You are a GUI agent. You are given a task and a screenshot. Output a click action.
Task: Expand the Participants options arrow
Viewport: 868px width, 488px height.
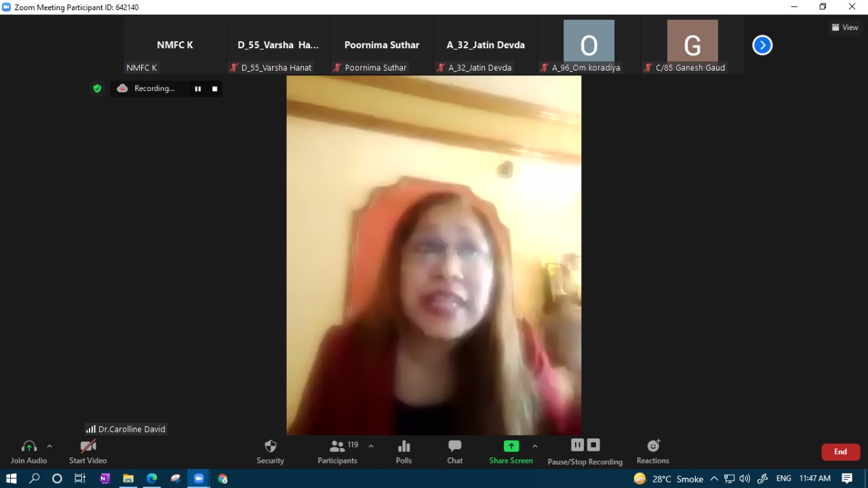(371, 447)
